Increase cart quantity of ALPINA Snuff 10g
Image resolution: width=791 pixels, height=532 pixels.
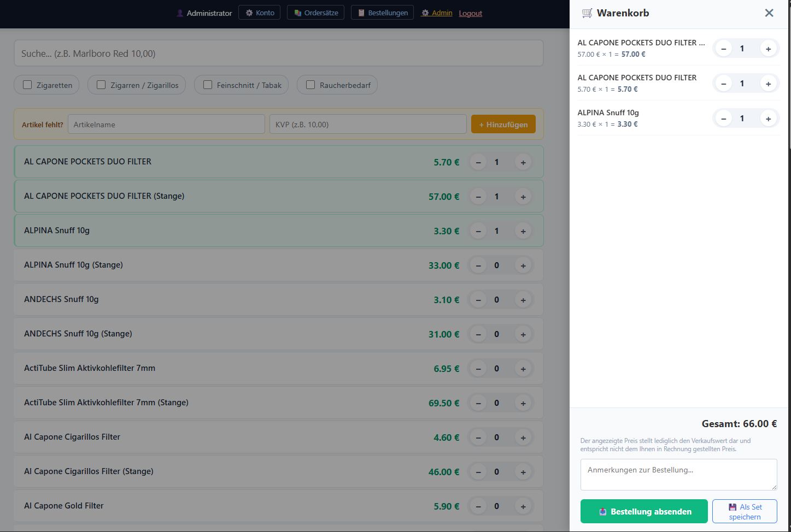768,119
